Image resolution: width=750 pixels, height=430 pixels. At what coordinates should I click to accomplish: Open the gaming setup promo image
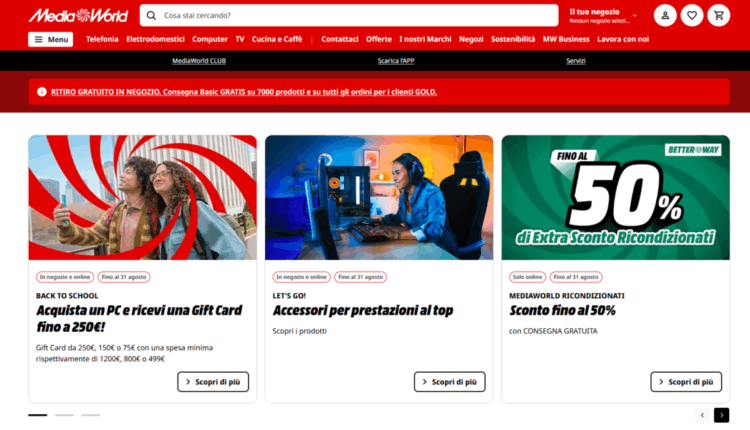click(x=379, y=198)
